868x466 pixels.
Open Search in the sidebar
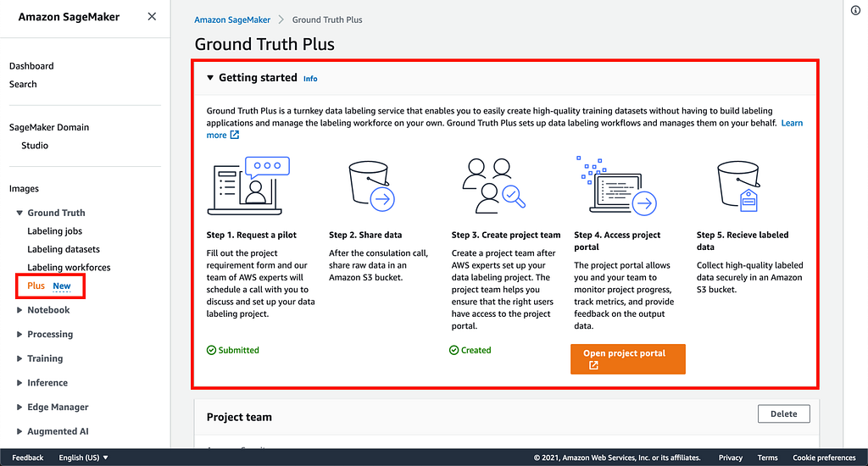tap(23, 84)
